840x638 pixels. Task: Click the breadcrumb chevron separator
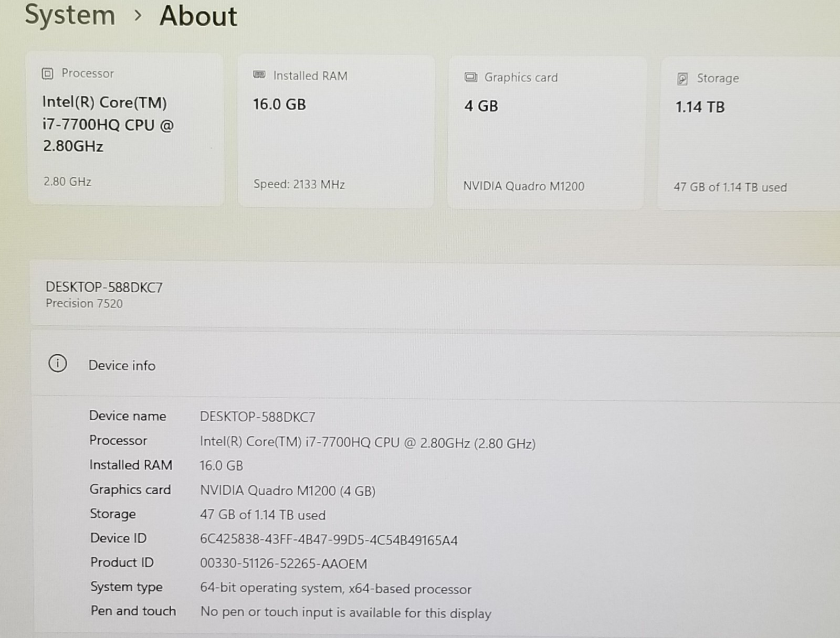click(x=138, y=16)
